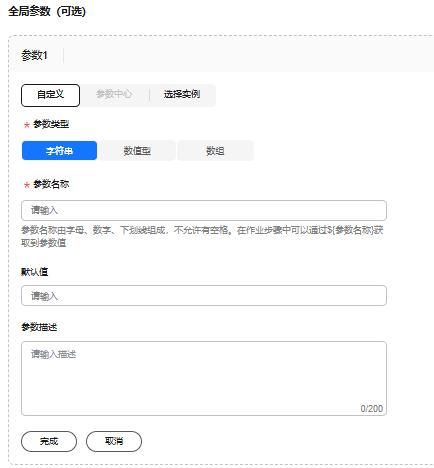
Task: Click the 全局参数 (可选) heading
Action: pyautogui.click(x=47, y=11)
